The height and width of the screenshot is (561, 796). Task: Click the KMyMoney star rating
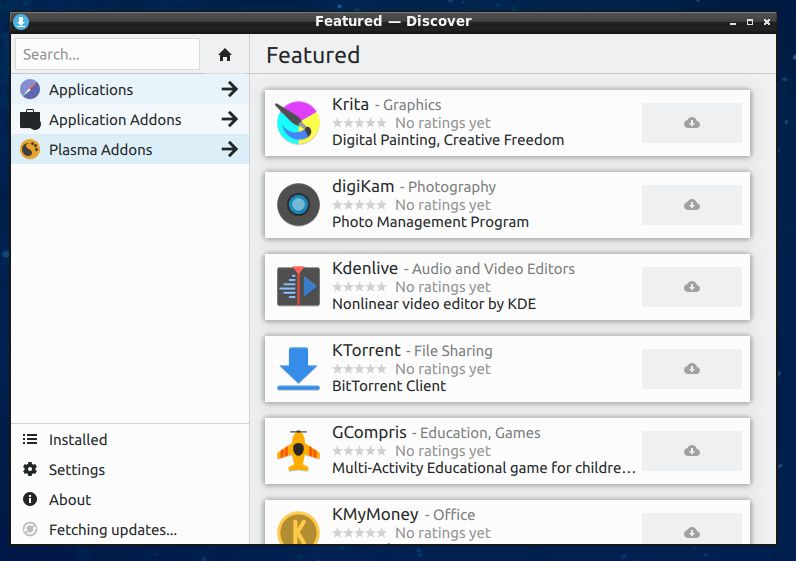point(359,533)
